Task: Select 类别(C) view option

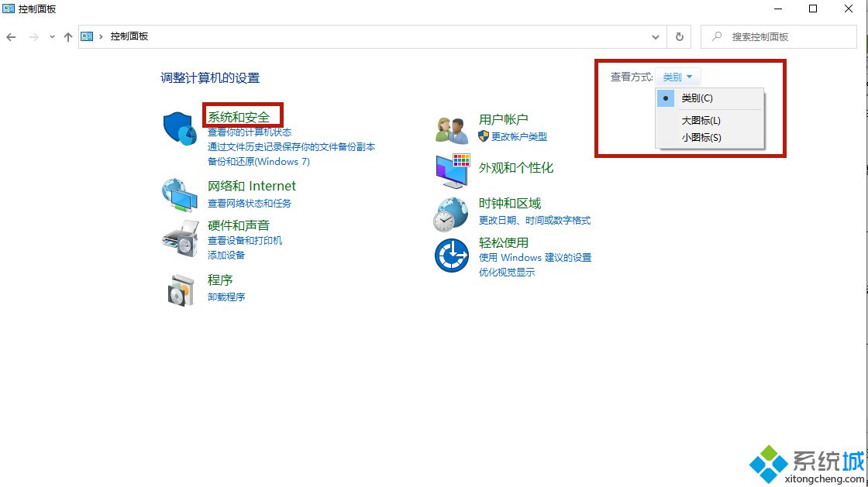Action: [697, 98]
